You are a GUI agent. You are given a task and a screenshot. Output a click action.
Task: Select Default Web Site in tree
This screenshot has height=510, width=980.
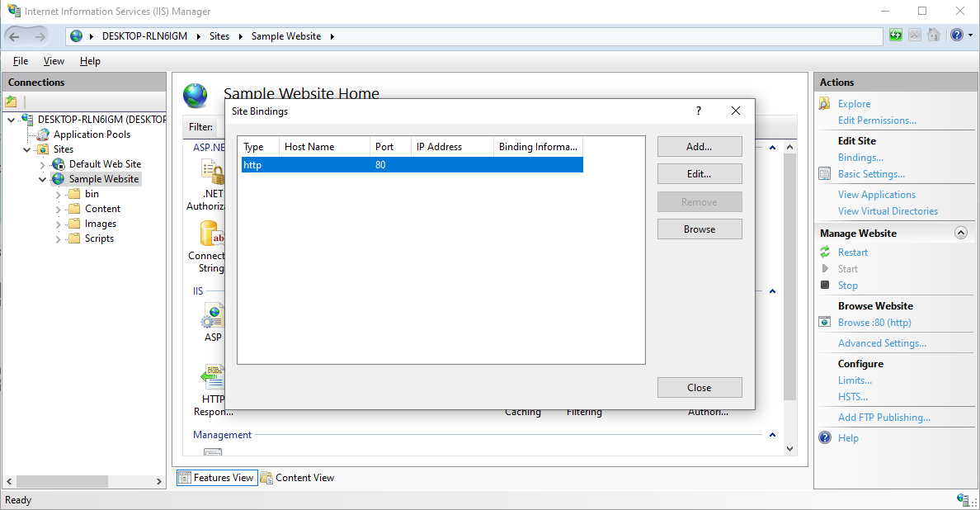coord(105,163)
